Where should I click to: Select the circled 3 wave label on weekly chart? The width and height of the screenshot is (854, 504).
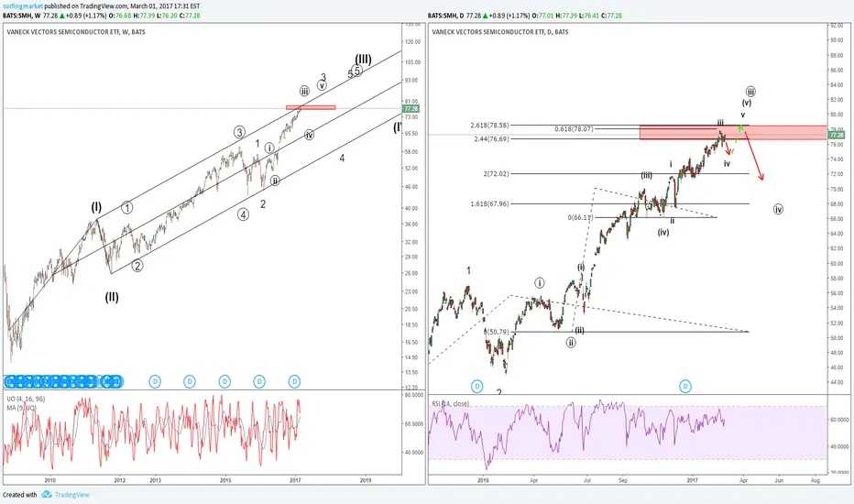240,132
